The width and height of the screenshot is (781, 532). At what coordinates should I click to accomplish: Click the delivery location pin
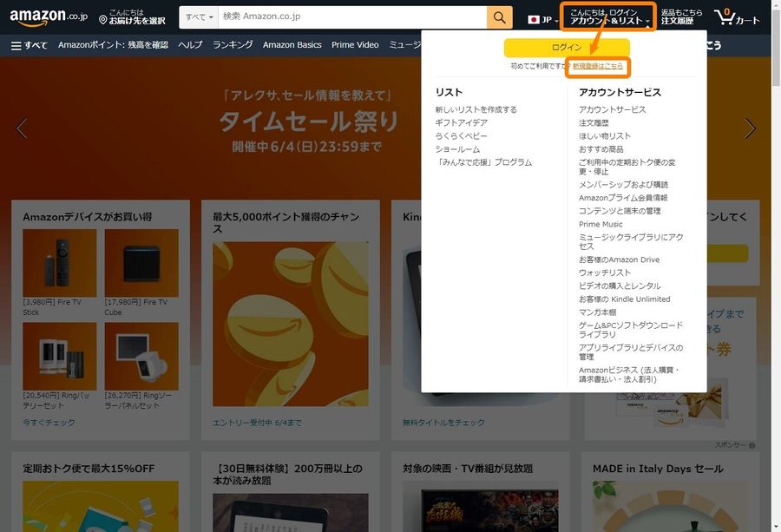[x=103, y=20]
